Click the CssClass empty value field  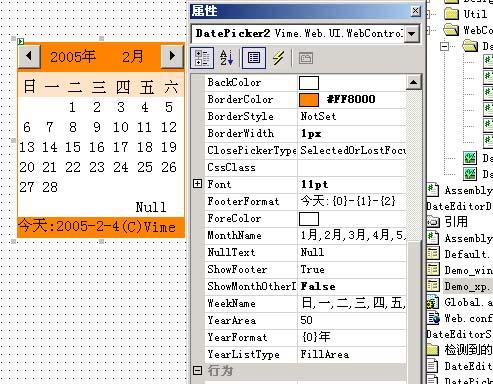point(352,168)
